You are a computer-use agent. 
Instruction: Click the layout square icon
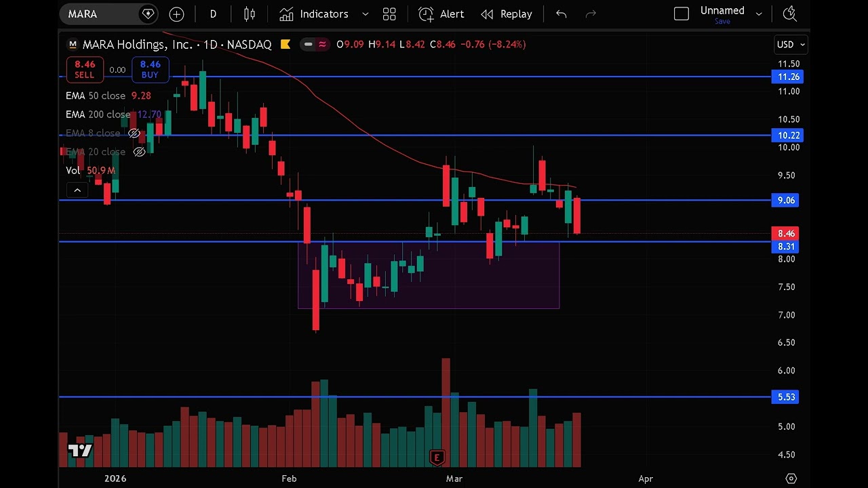[682, 14]
